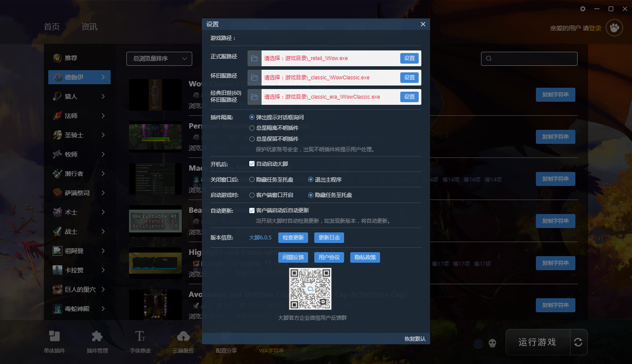Click the 登录 link
Viewport: 632px width, 364px height.
[x=595, y=28]
